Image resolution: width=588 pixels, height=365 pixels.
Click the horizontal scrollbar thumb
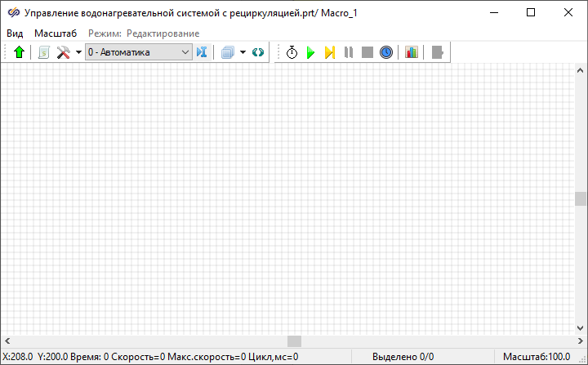click(294, 341)
